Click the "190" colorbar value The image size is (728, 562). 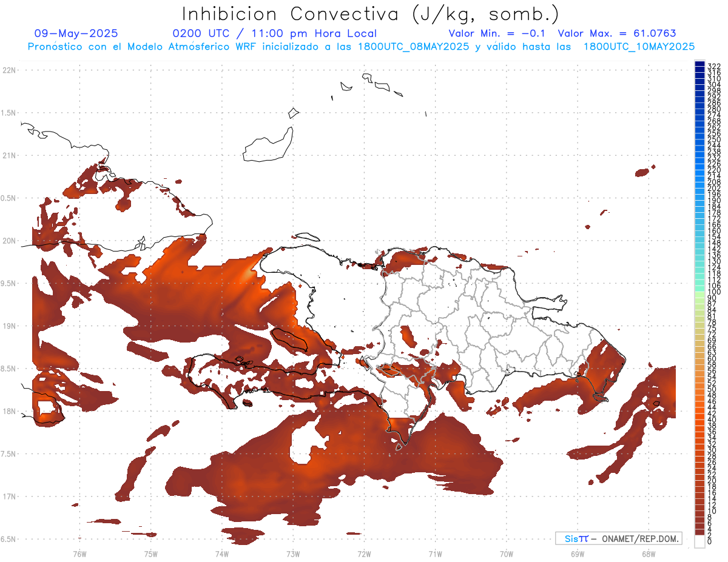(x=714, y=201)
